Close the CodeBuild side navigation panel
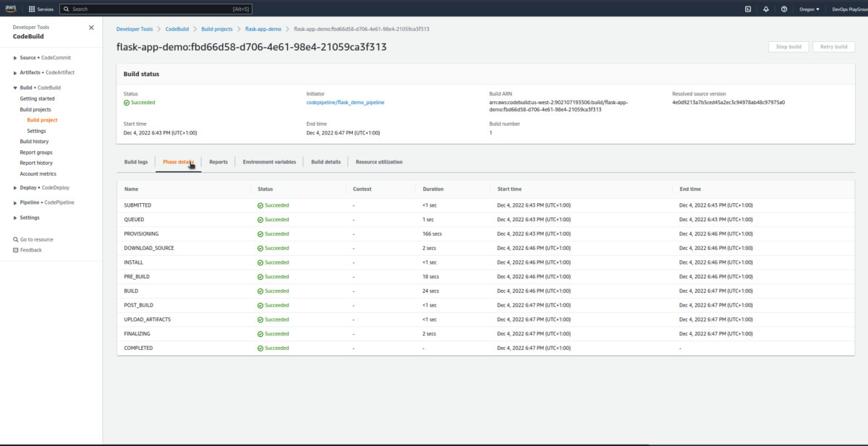The height and width of the screenshot is (446, 868). coord(91,27)
